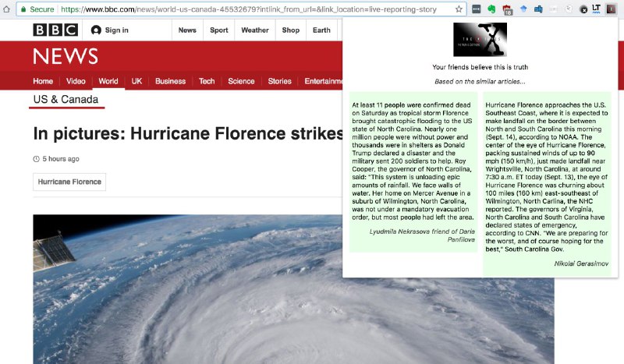This screenshot has height=364, width=624.
Task: Click the US & Canada section heading
Action: click(x=66, y=100)
